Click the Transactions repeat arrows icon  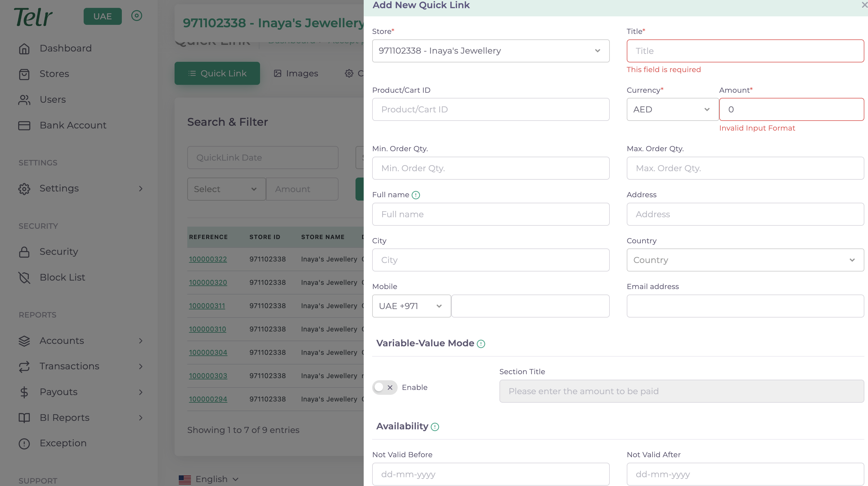click(x=24, y=366)
